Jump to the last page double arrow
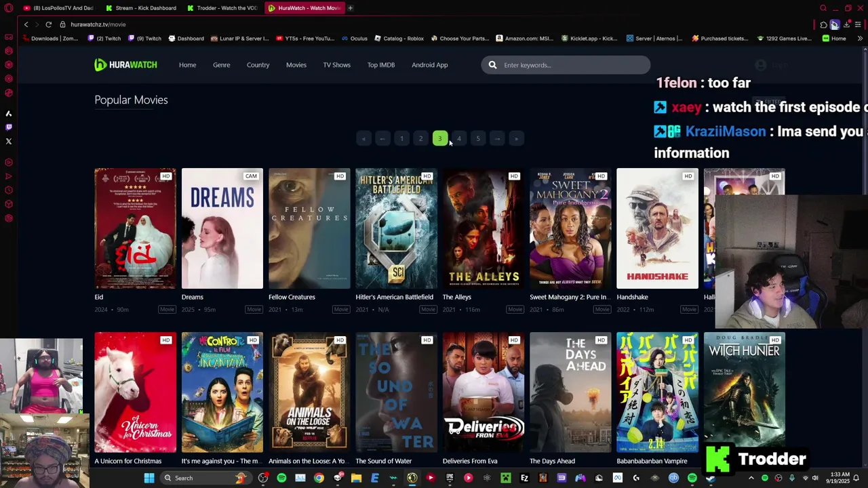Viewport: 868px width, 488px height. [x=516, y=138]
